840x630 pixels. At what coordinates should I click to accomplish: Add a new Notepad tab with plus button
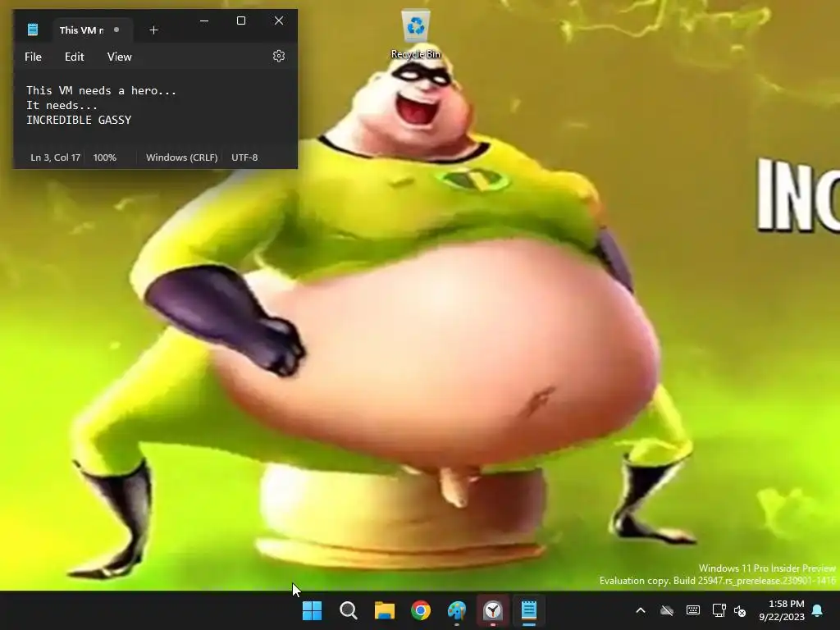[x=153, y=30]
